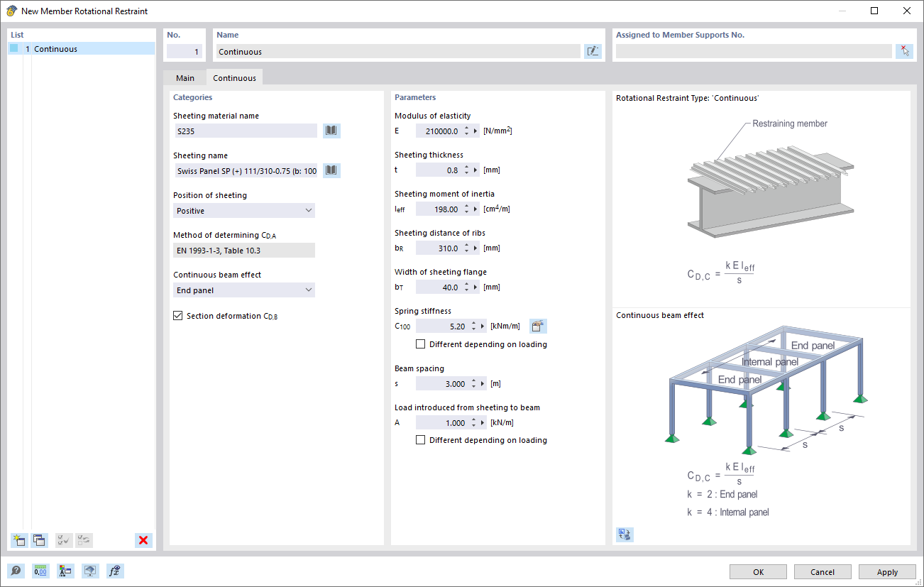Open the C100 spring stiffness dialog icon
Screen dimensions: 924x587
(538, 326)
